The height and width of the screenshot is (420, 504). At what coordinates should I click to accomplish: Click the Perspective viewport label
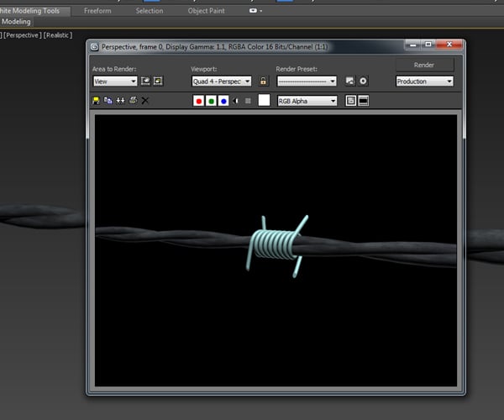click(22, 35)
